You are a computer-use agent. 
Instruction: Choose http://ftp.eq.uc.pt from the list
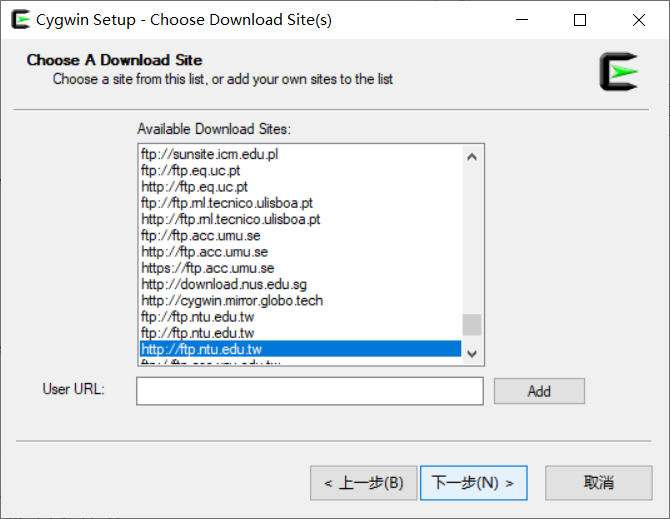194,187
